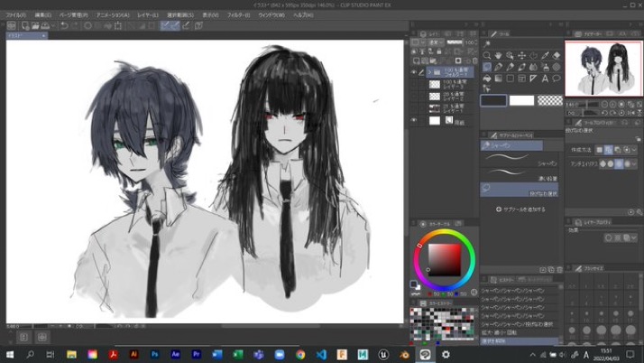Select the lasso selection sub tool entry
Viewport: 644px width, 363px height.
520,190
